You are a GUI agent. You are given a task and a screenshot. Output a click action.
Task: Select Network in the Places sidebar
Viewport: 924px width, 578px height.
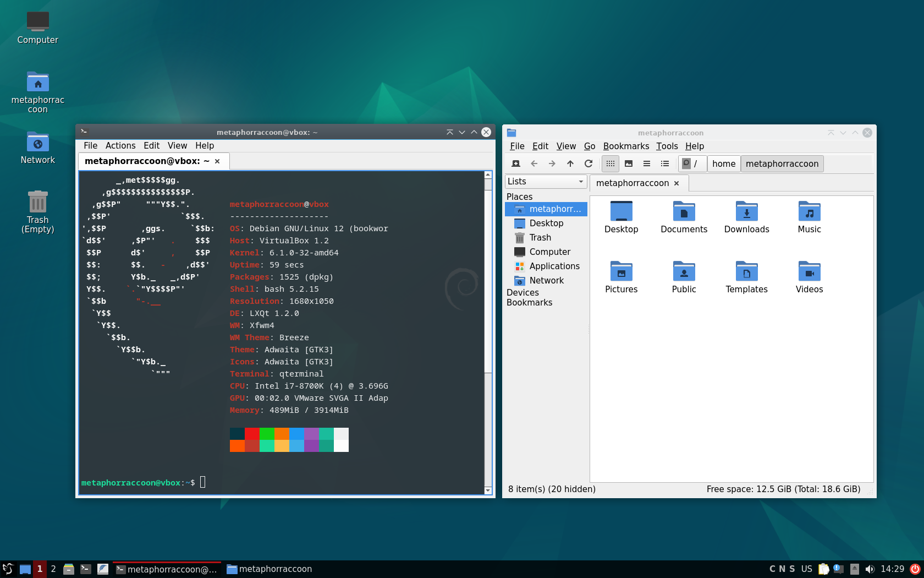click(546, 281)
